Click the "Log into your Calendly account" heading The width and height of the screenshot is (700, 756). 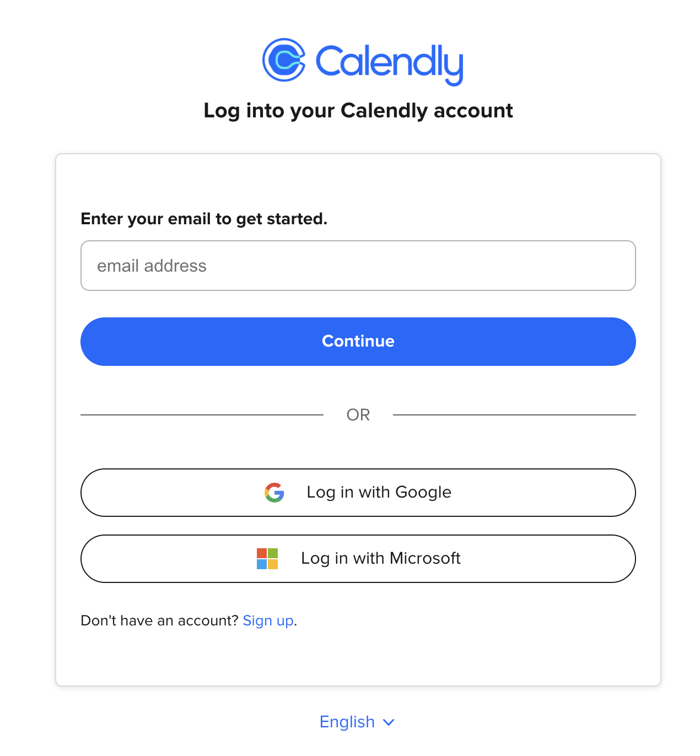tap(358, 111)
